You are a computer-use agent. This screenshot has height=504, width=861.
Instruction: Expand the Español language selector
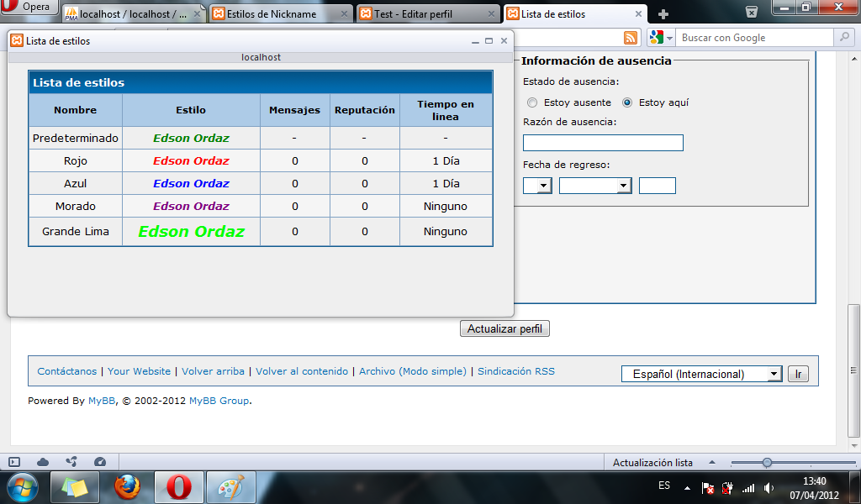tap(701, 375)
